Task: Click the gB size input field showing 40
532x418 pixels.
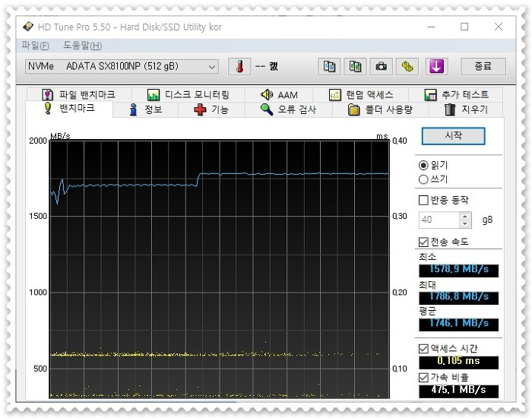Action: [439, 220]
